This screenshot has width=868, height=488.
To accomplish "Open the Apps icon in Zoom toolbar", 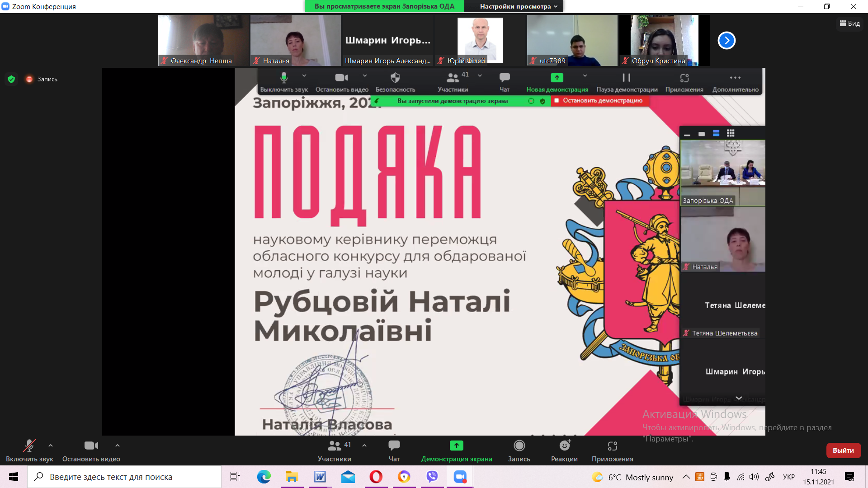I will tap(612, 446).
